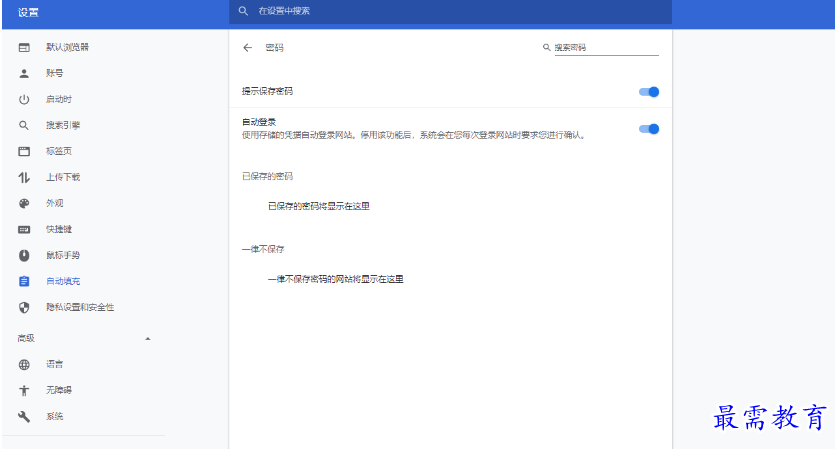Screen dimensions: 835x449
Task: Click the 外观 palette icon
Action: click(x=24, y=203)
